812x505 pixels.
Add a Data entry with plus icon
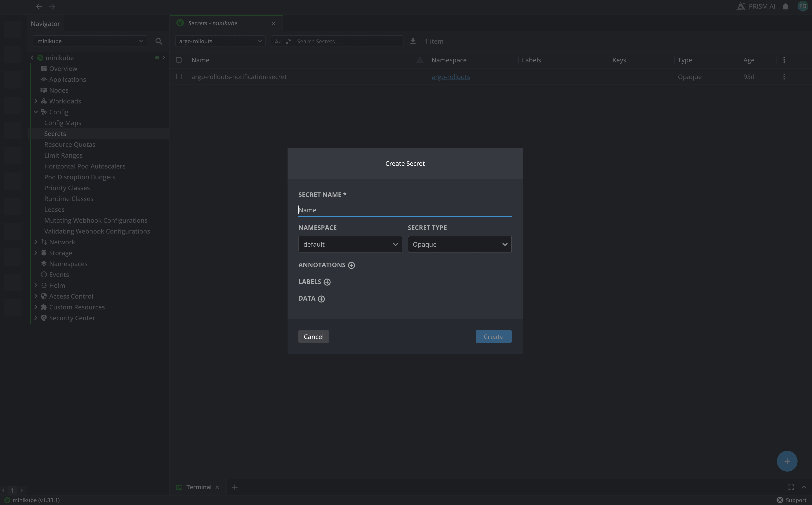pos(321,299)
